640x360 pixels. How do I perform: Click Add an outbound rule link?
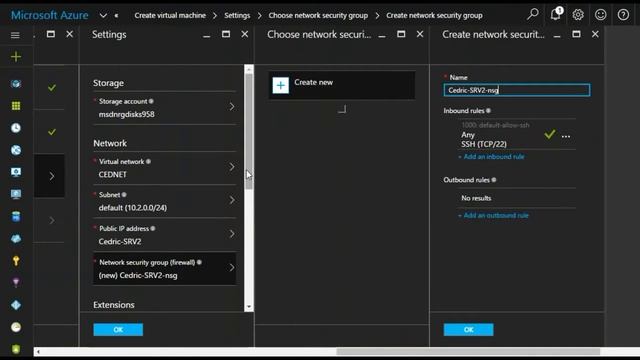point(493,216)
